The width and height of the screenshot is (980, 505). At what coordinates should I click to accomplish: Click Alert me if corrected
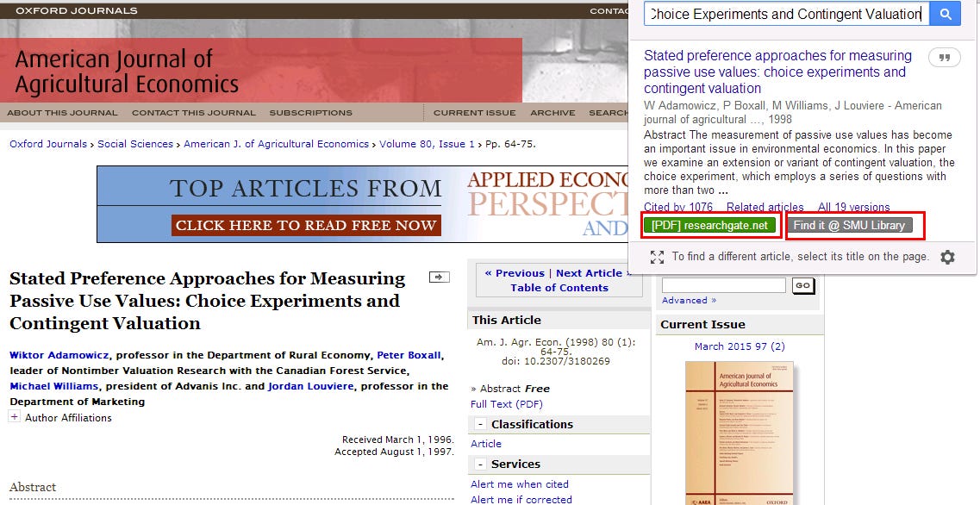click(521, 499)
